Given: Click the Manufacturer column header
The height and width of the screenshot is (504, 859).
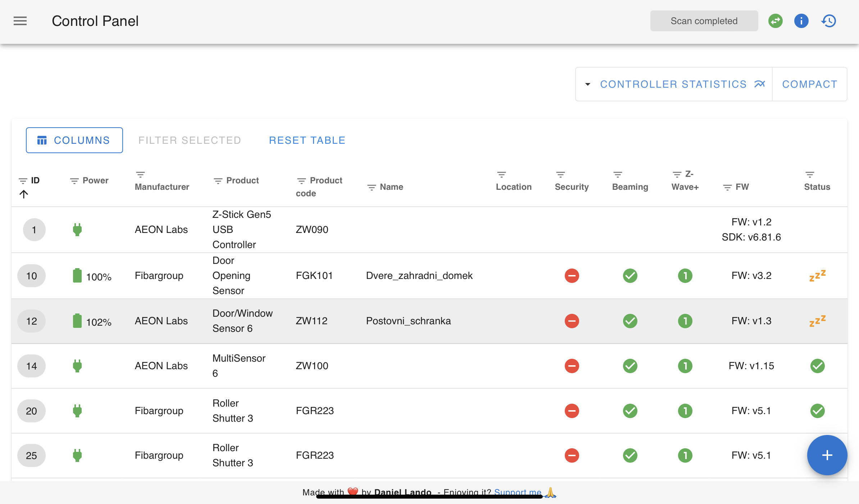Looking at the screenshot, I should tap(162, 187).
